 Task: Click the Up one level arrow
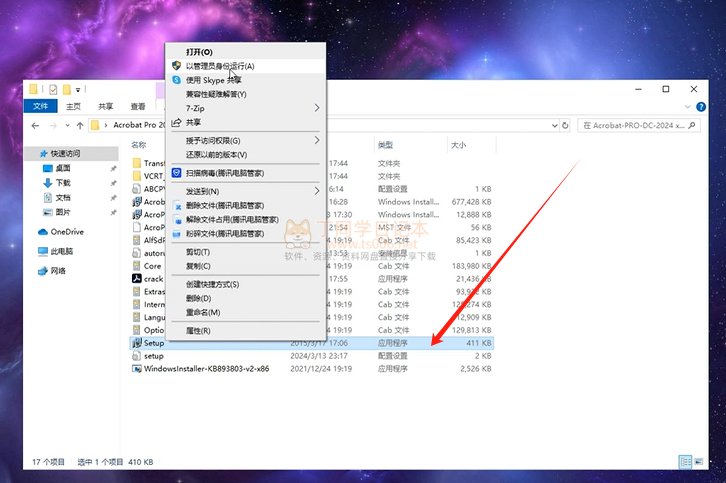coord(80,125)
